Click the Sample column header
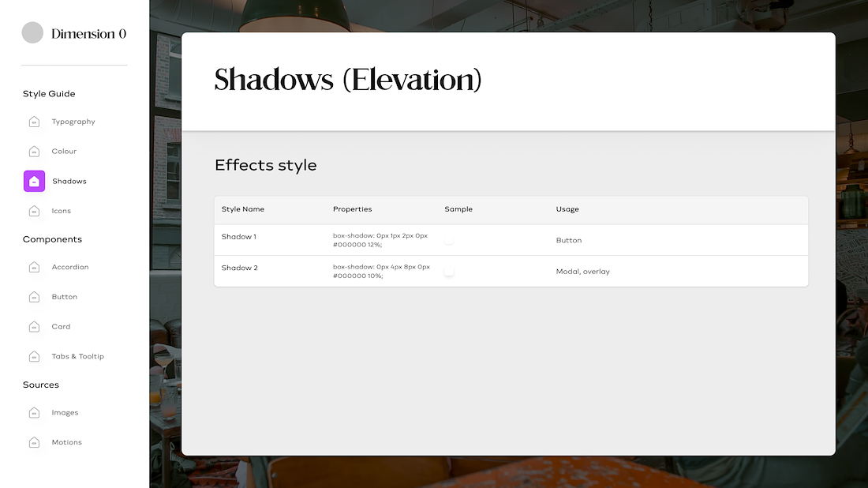This screenshot has height=488, width=868. (458, 209)
